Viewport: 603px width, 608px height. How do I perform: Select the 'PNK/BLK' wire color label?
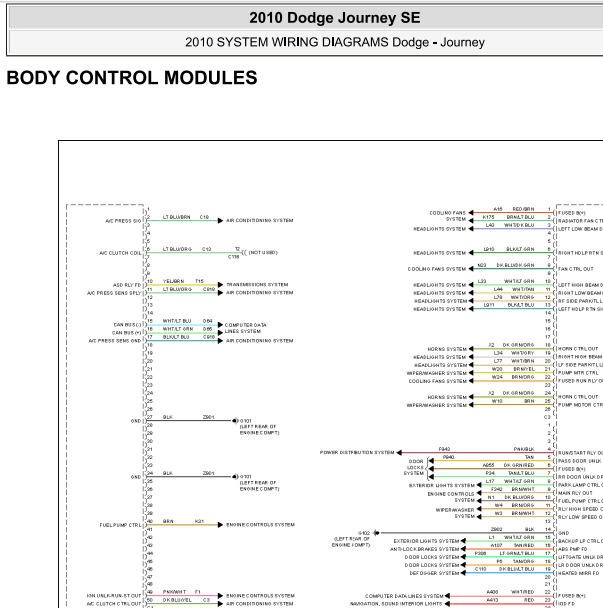pyautogui.click(x=524, y=449)
